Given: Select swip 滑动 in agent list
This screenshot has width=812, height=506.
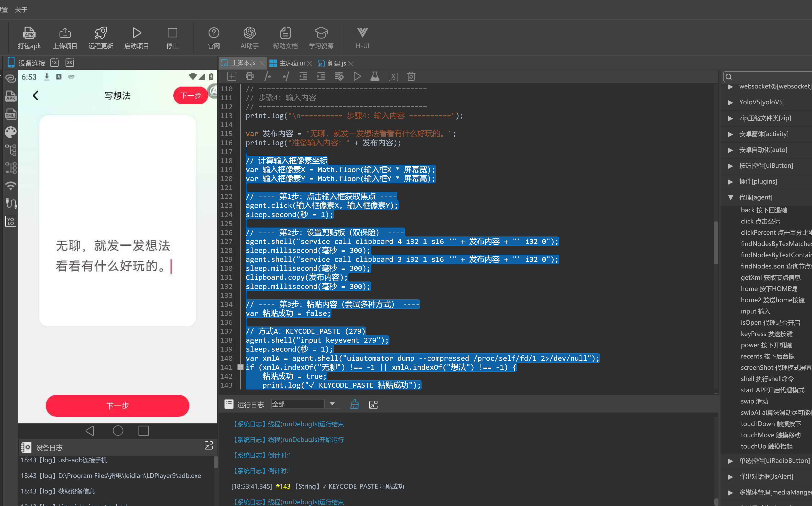Looking at the screenshot, I should coord(754,401).
